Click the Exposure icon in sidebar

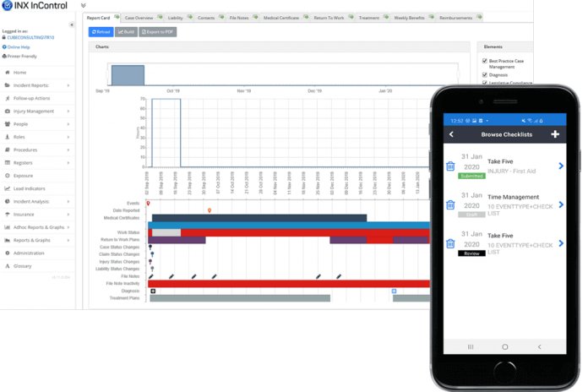point(7,176)
